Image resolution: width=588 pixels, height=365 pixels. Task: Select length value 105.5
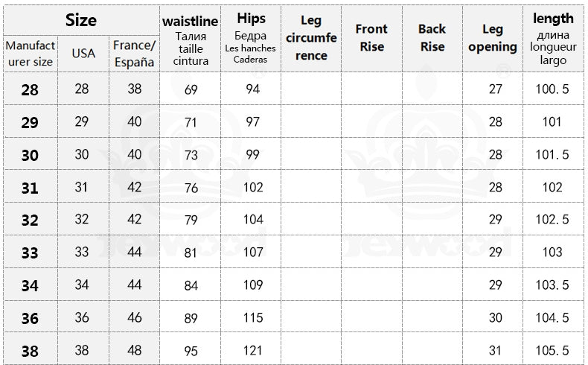tap(552, 350)
